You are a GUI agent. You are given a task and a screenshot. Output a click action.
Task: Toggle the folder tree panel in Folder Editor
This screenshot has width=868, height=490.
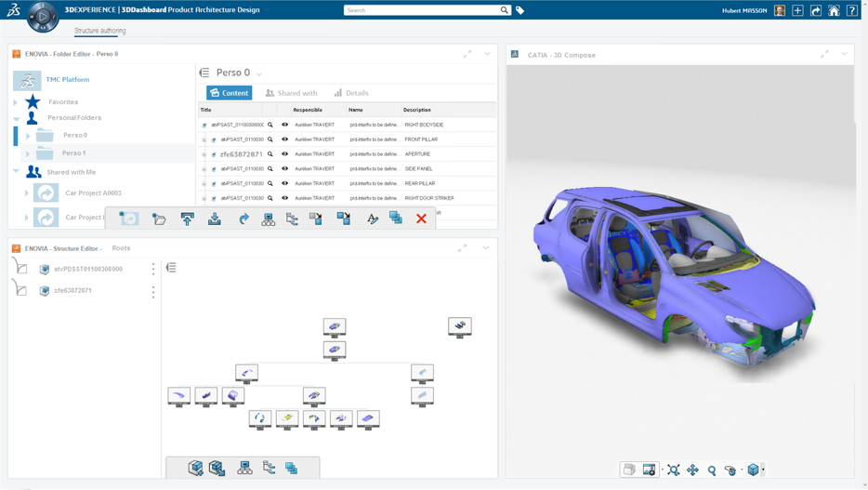pos(204,73)
